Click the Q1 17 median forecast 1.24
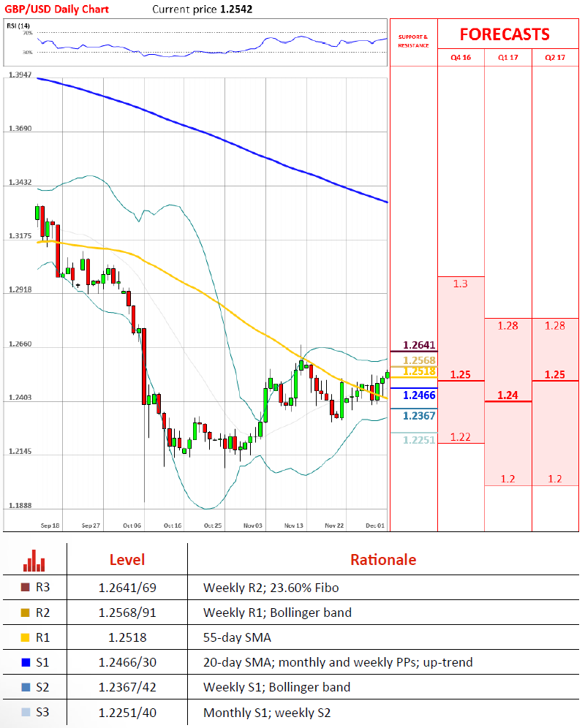 pyautogui.click(x=508, y=395)
